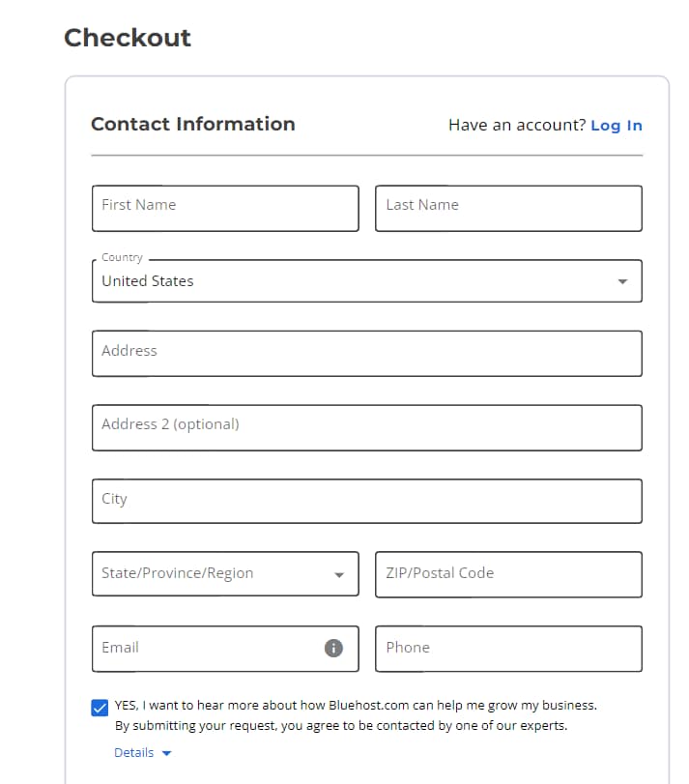Image resolution: width=689 pixels, height=784 pixels.
Task: Select the Address 2 (optional) field
Action: [x=367, y=428]
